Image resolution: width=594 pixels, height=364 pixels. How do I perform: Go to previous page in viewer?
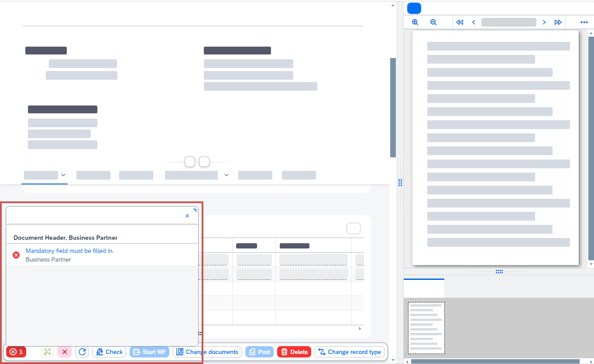pyautogui.click(x=474, y=22)
